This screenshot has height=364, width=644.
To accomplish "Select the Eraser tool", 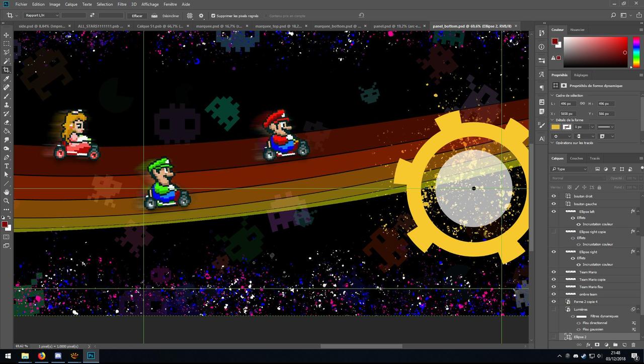I will pyautogui.click(x=7, y=122).
